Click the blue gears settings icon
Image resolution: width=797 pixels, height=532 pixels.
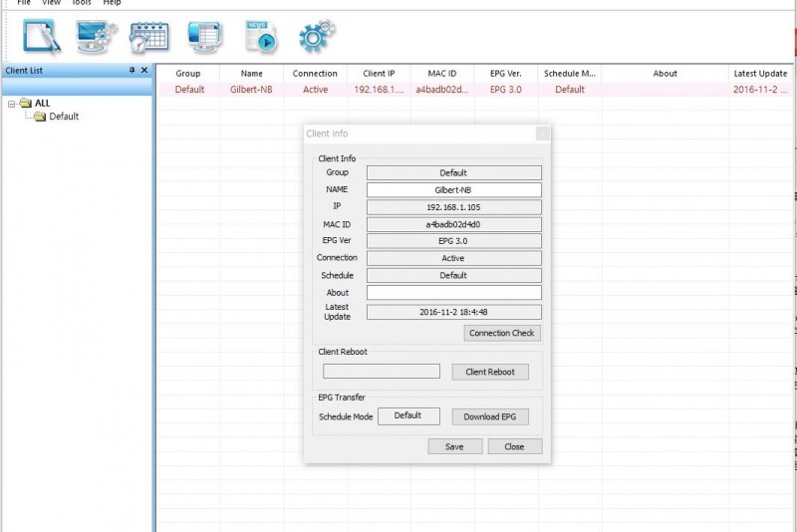tap(315, 36)
